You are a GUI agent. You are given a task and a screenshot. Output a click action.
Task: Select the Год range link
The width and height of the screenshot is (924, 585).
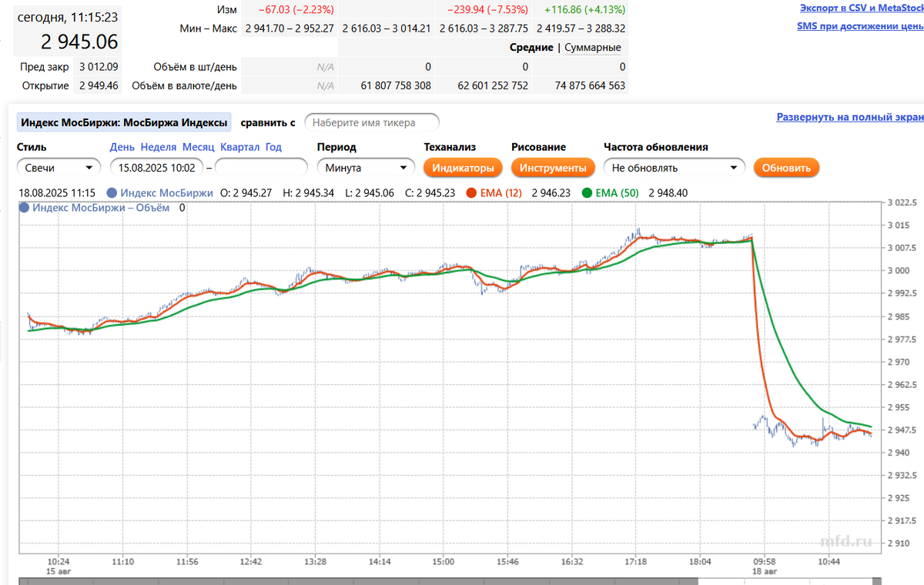click(x=273, y=147)
